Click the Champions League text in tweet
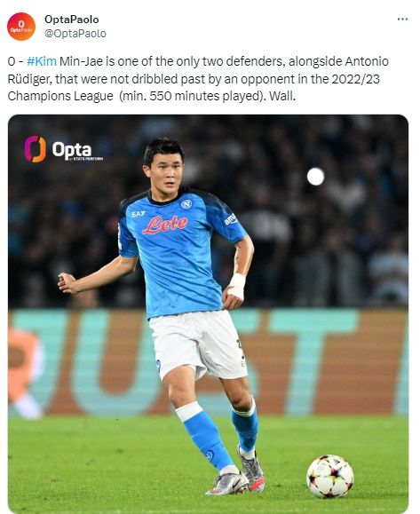 point(60,96)
